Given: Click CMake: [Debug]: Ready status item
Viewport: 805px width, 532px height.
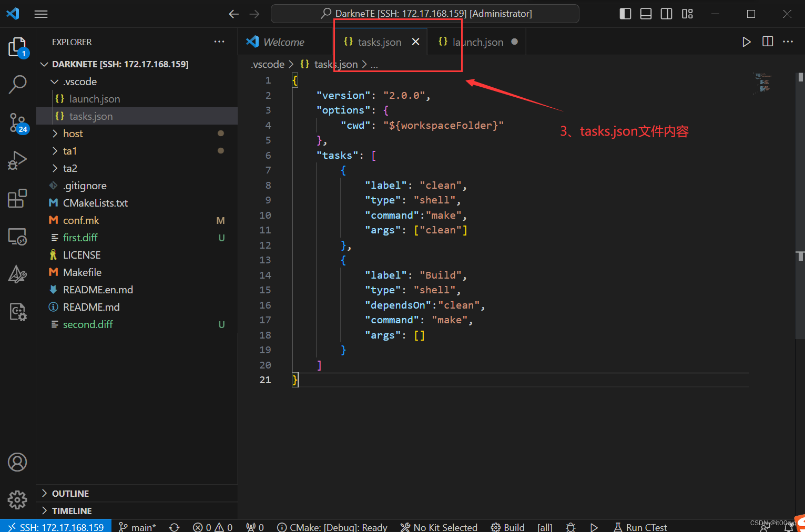Looking at the screenshot, I should 332,527.
